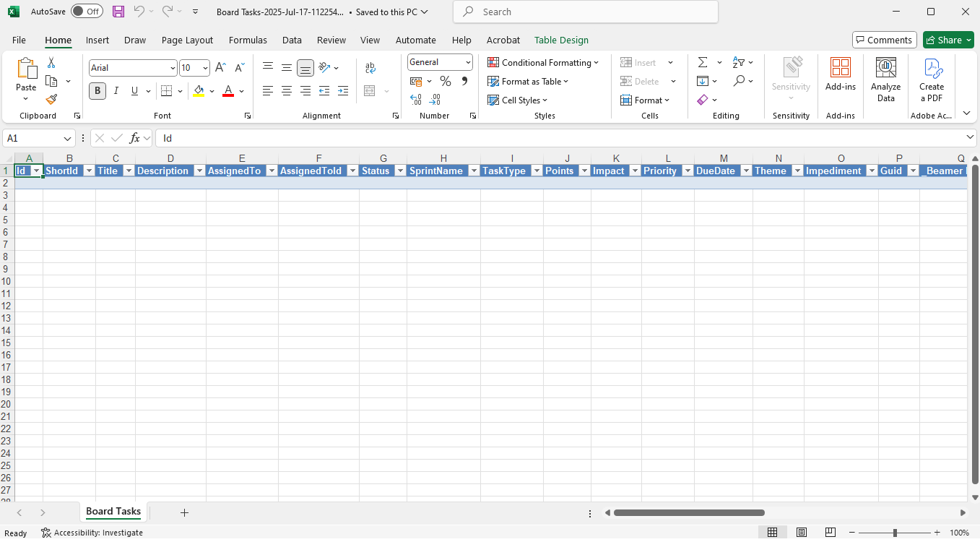Viewport: 980px width, 542px height.
Task: Click the Save floppy disk icon
Action: tap(118, 12)
